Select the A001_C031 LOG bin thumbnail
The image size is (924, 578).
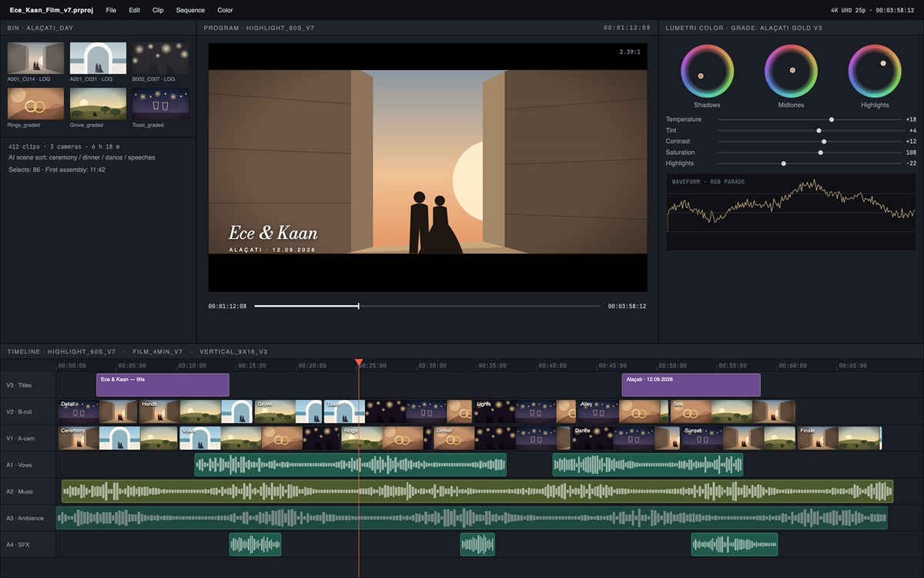[98, 58]
